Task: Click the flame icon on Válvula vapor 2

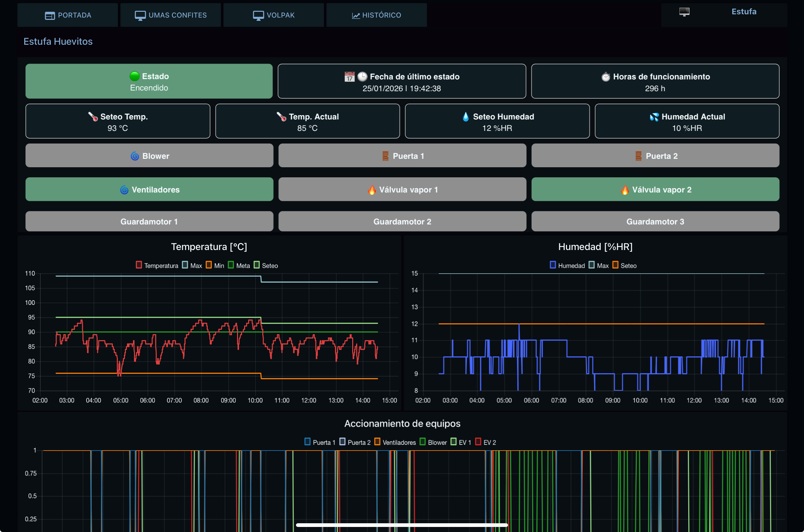Action: [625, 190]
